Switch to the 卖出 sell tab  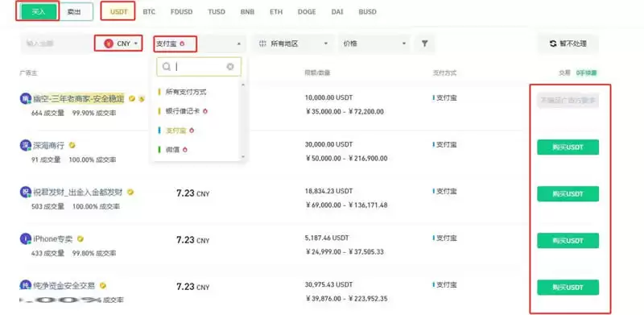click(x=74, y=12)
